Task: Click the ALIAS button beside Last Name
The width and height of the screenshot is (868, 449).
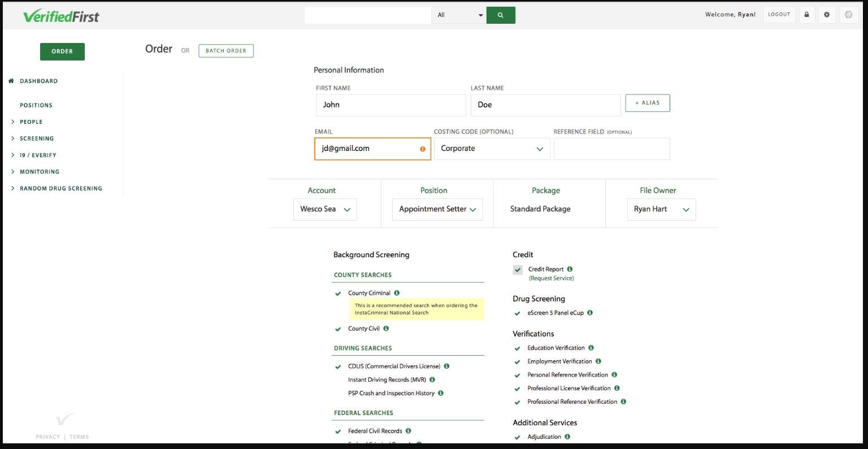Action: pyautogui.click(x=647, y=103)
